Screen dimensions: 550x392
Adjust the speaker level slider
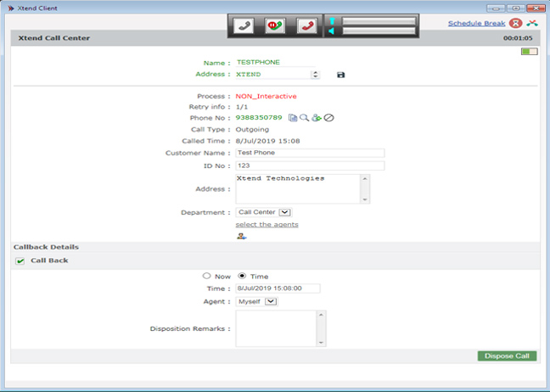(379, 31)
